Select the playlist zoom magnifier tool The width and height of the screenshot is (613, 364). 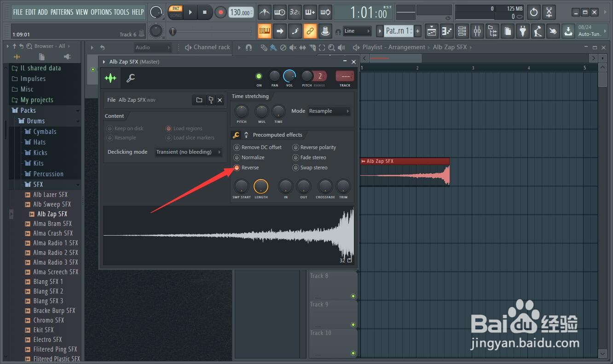click(331, 47)
